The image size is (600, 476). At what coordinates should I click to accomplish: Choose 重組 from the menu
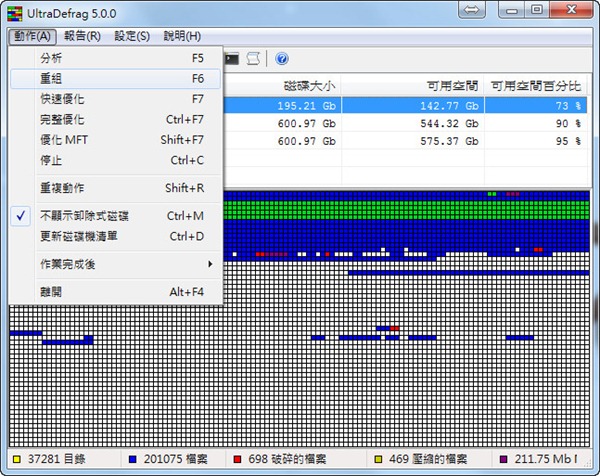pos(116,78)
